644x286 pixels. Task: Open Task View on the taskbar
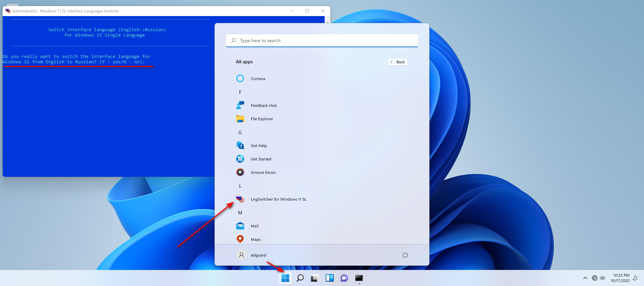point(314,278)
